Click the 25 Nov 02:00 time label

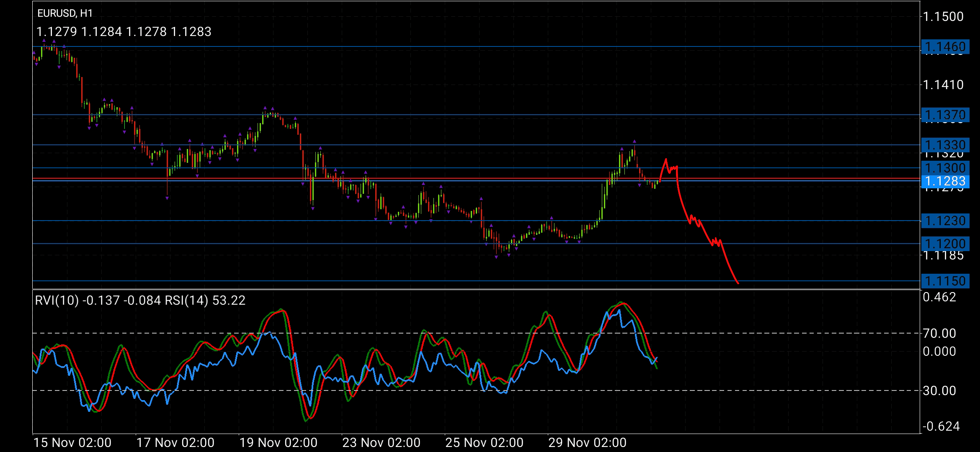tap(484, 442)
